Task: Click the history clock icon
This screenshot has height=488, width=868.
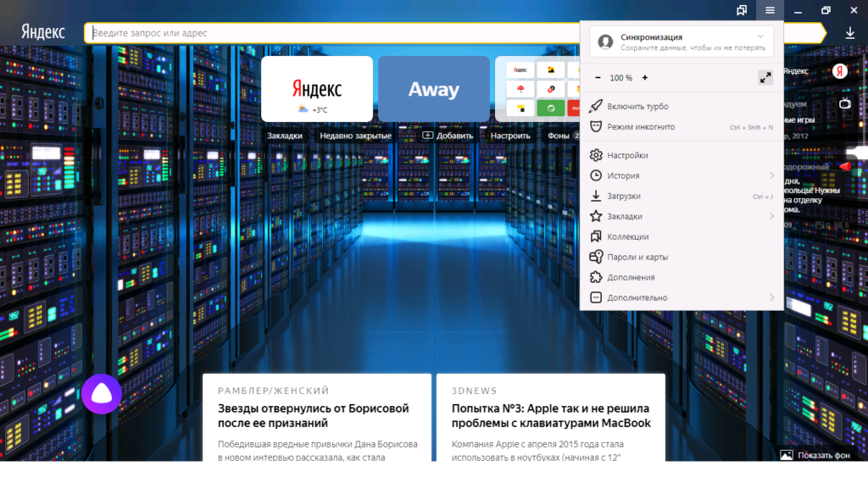Action: pos(596,175)
